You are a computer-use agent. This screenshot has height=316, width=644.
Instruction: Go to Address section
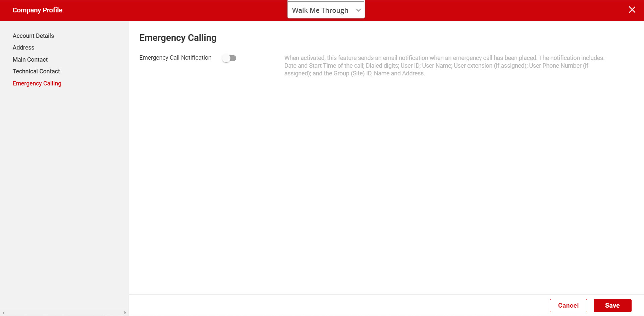(23, 48)
